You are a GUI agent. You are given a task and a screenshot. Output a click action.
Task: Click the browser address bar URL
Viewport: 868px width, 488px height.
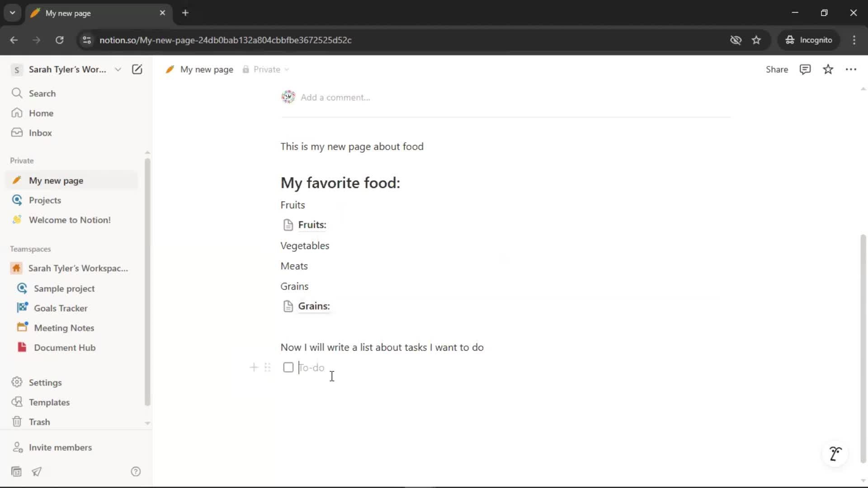tap(226, 40)
